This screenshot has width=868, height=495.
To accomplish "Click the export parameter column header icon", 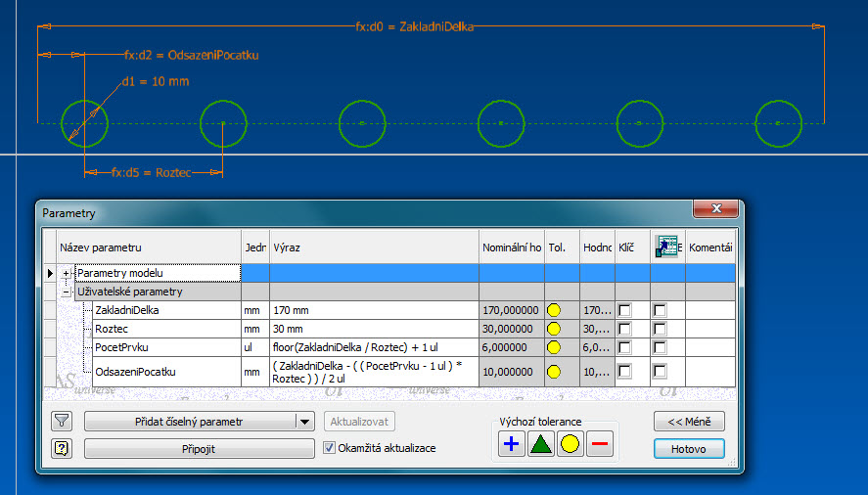I will pos(667,247).
